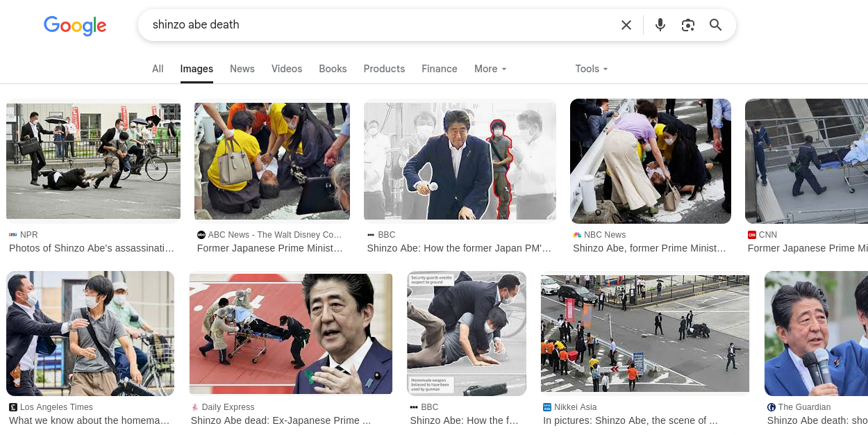Open the NPR image thumbnail
The image size is (868, 435).
(93, 161)
